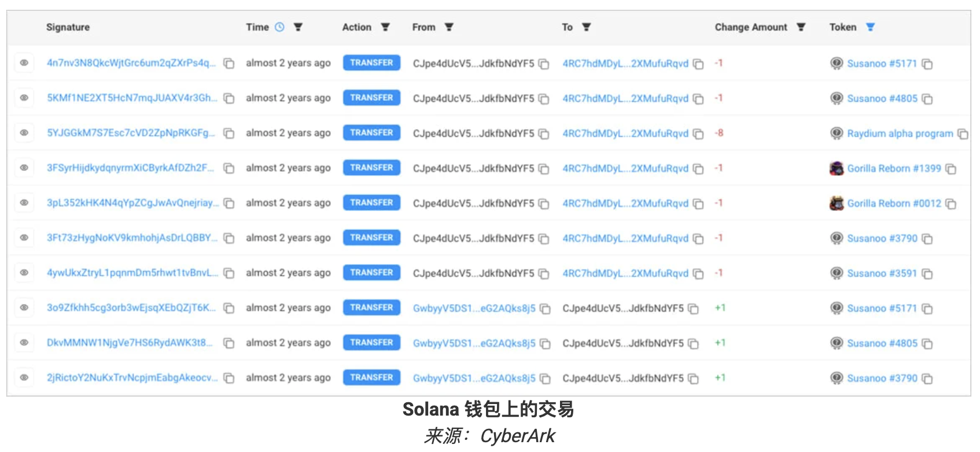Click Gorilla Reborn #0012 token thumbnail

(837, 203)
